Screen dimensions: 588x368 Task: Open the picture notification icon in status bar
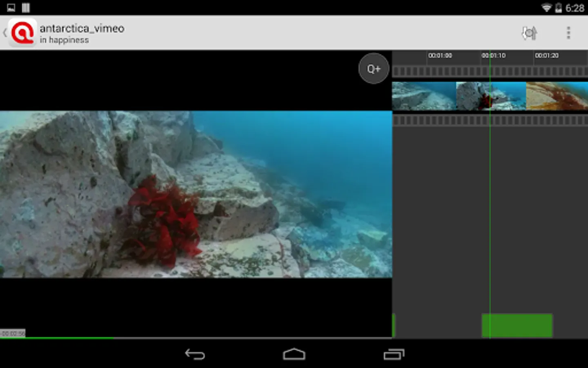click(11, 8)
